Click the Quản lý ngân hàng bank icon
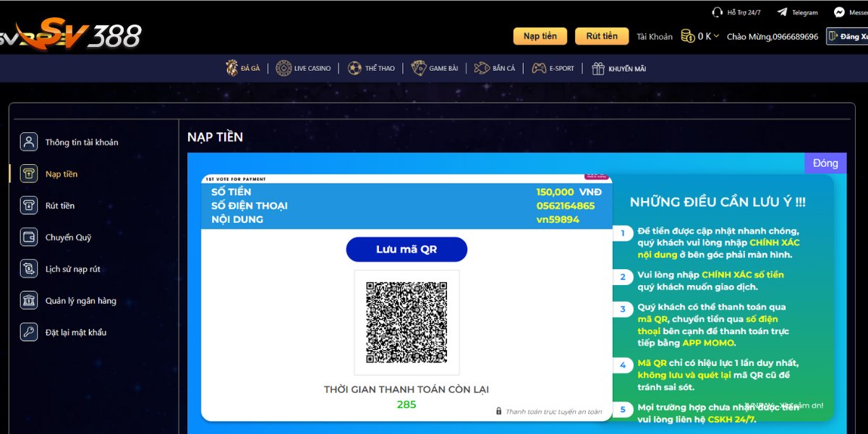Screen dimensions: 868x434 (x=29, y=301)
